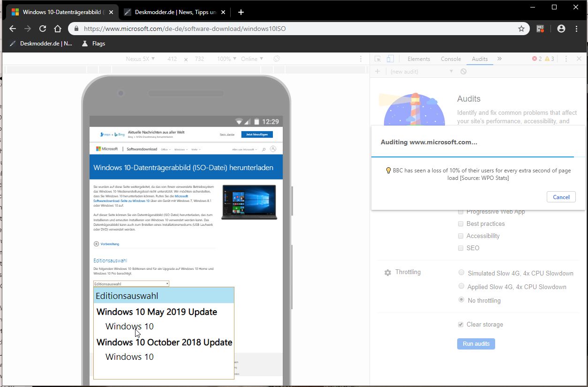
Task: Close the DevTools panel
Action: click(x=579, y=59)
